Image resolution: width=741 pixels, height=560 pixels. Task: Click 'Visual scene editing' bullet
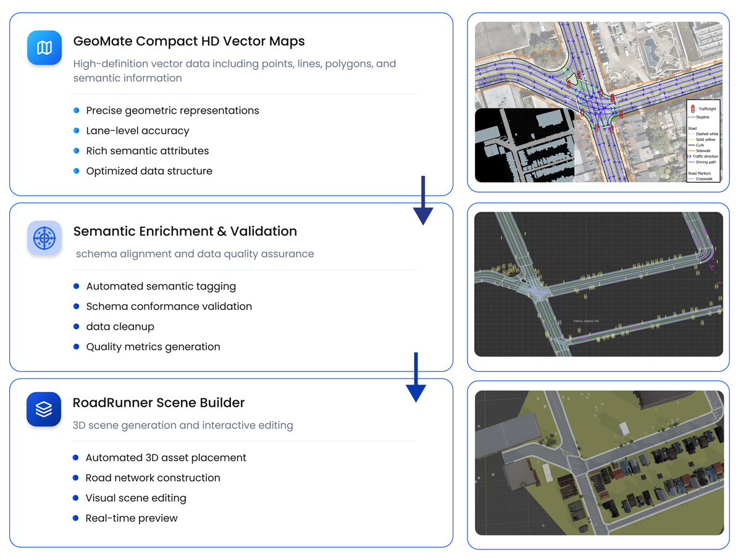tap(129, 498)
